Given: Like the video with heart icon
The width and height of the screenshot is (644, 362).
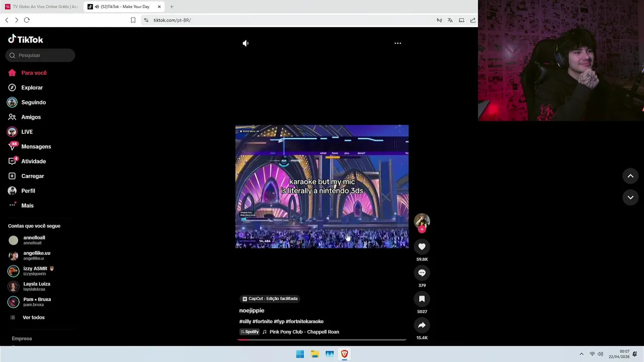Looking at the screenshot, I should point(422,246).
